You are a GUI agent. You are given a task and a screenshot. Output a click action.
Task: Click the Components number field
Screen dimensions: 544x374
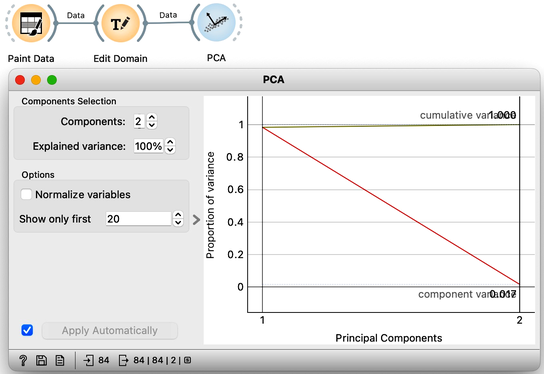coord(139,121)
